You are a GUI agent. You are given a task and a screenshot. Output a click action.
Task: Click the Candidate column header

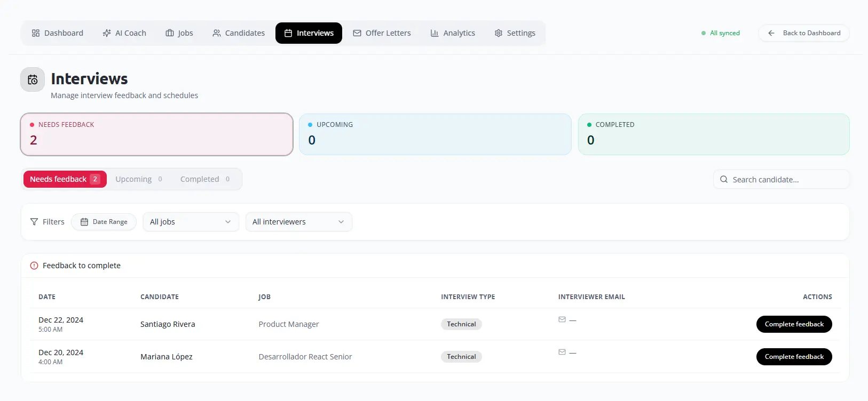coord(160,297)
